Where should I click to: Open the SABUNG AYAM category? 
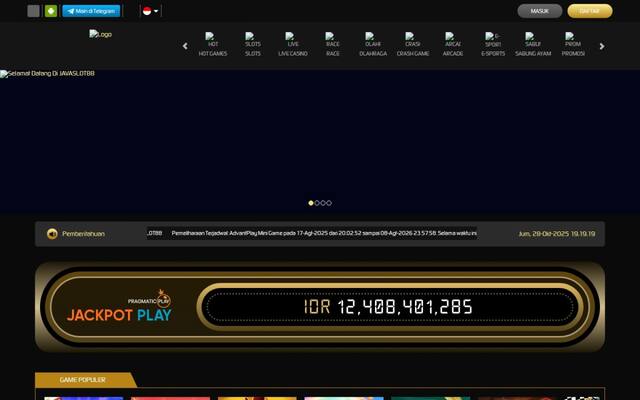pos(533,44)
